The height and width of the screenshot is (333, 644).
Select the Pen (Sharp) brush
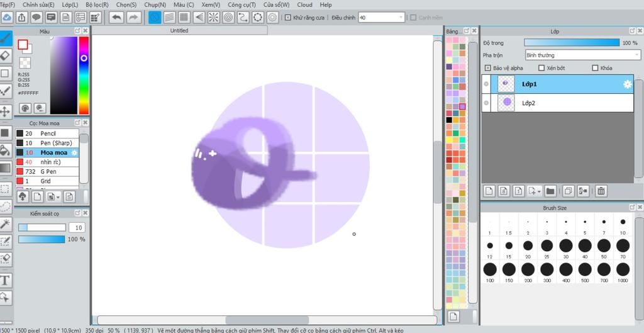[47, 143]
